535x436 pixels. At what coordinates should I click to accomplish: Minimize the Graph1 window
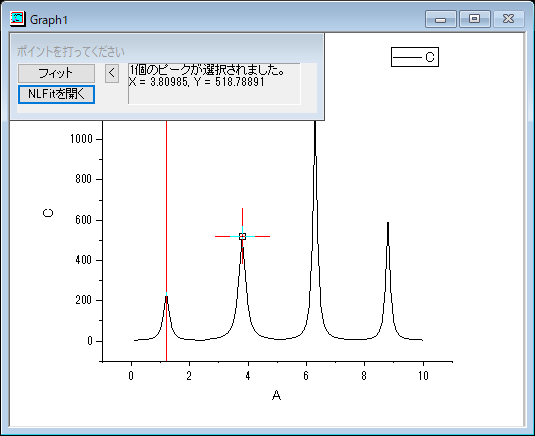[x=441, y=19]
